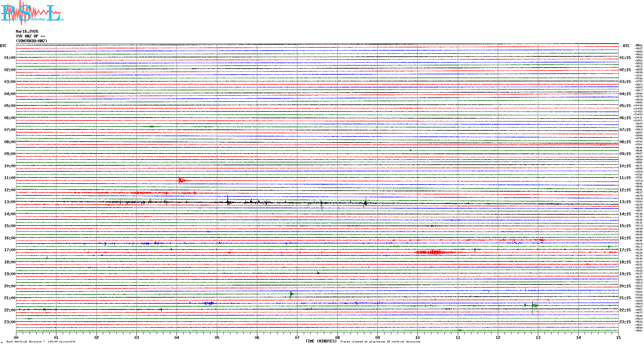Screen dimensions: 644x346
Task: Click the black spike on 13:00 trace near minute 5
Action: [x=228, y=202]
